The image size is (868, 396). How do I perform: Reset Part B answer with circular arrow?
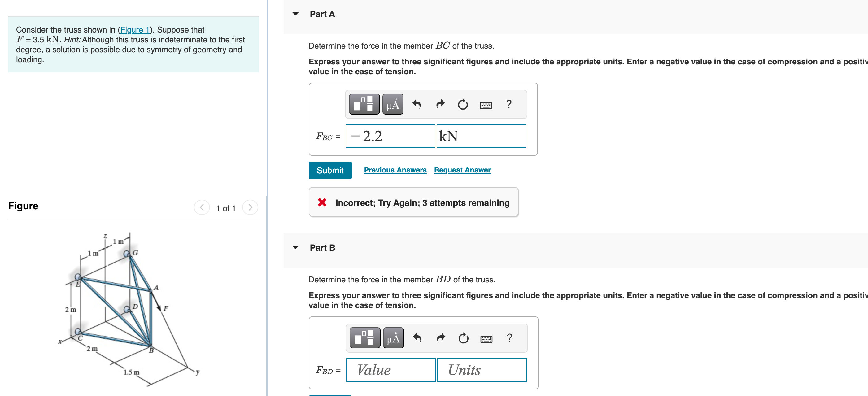point(463,338)
